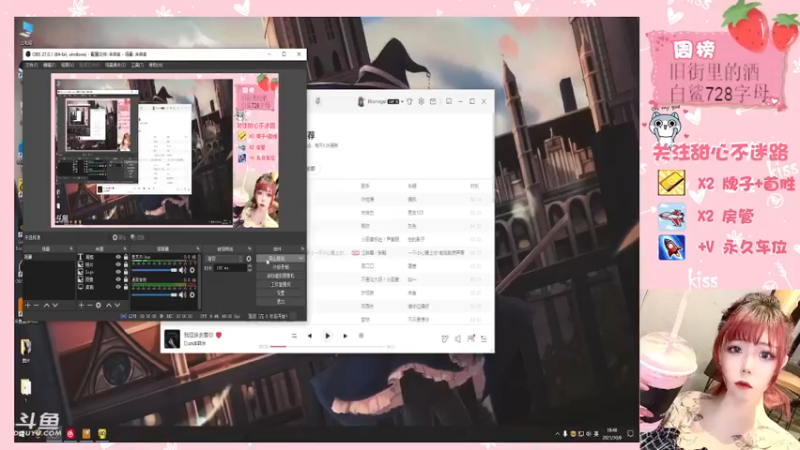Toggle favorite heart on the playing song
This screenshot has width=800, height=450.
219,335
